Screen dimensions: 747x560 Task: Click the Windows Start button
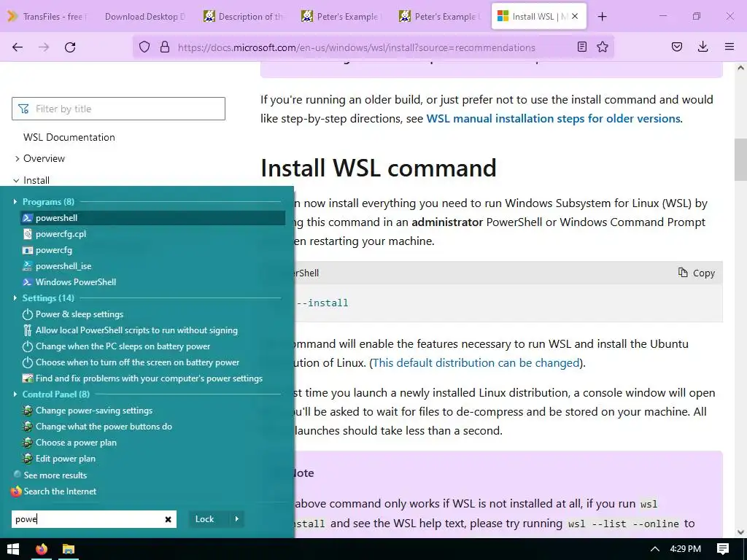[13, 549]
